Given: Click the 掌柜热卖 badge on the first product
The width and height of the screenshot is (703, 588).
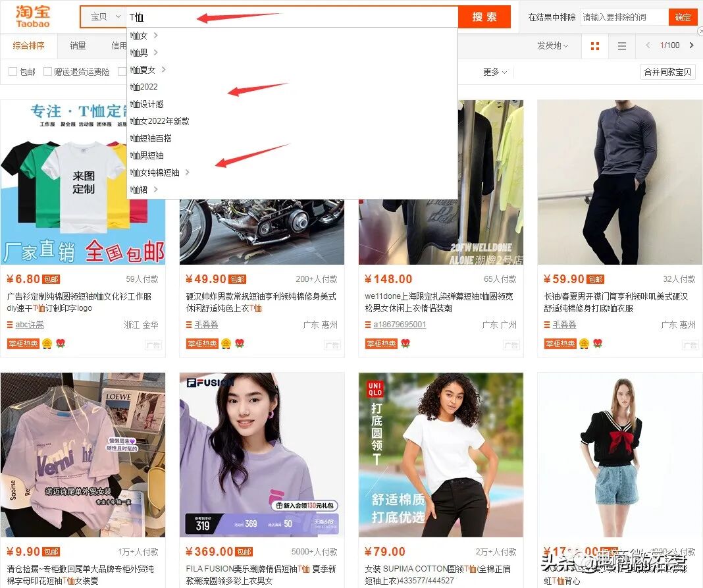Looking at the screenshot, I should (x=23, y=344).
